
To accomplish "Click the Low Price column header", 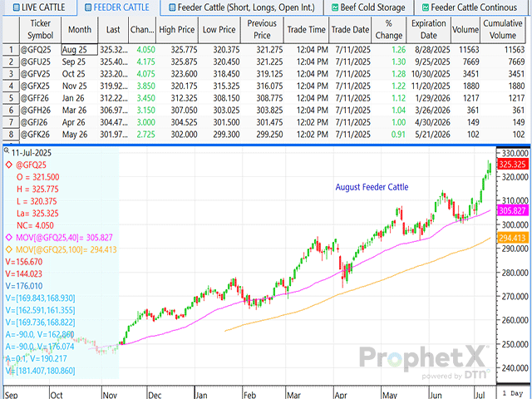I will coord(219,30).
